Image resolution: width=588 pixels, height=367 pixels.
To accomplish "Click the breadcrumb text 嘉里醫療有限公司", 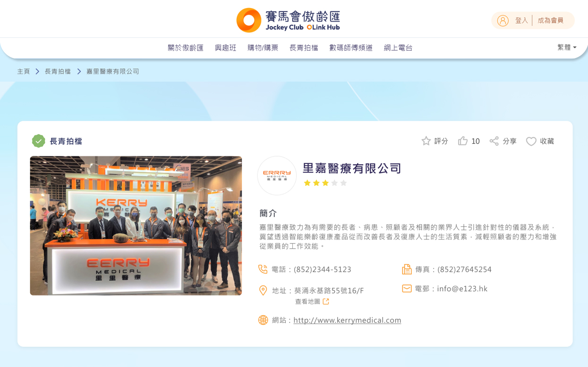I will pyautogui.click(x=113, y=71).
